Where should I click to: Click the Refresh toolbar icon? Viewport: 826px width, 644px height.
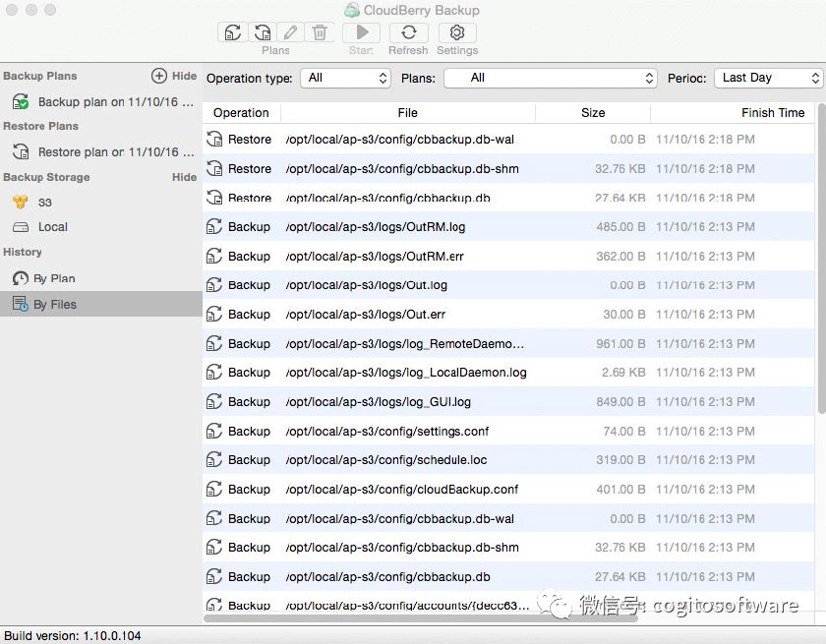pos(408,32)
